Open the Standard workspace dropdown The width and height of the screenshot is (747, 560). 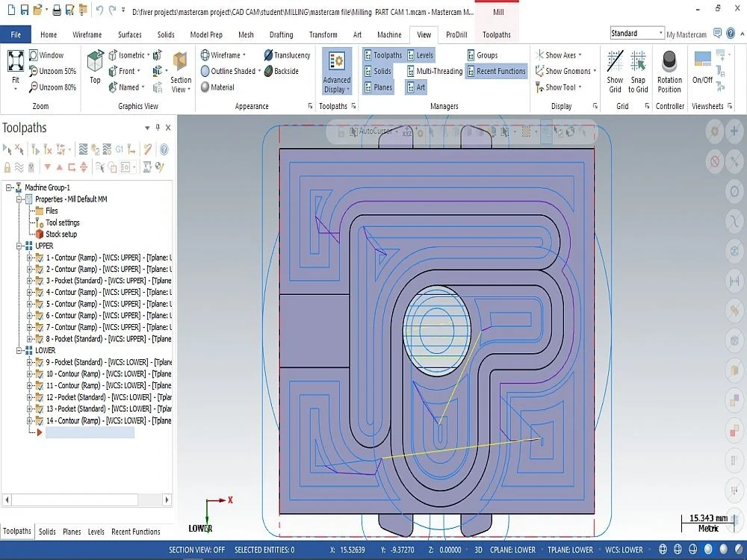(x=661, y=33)
